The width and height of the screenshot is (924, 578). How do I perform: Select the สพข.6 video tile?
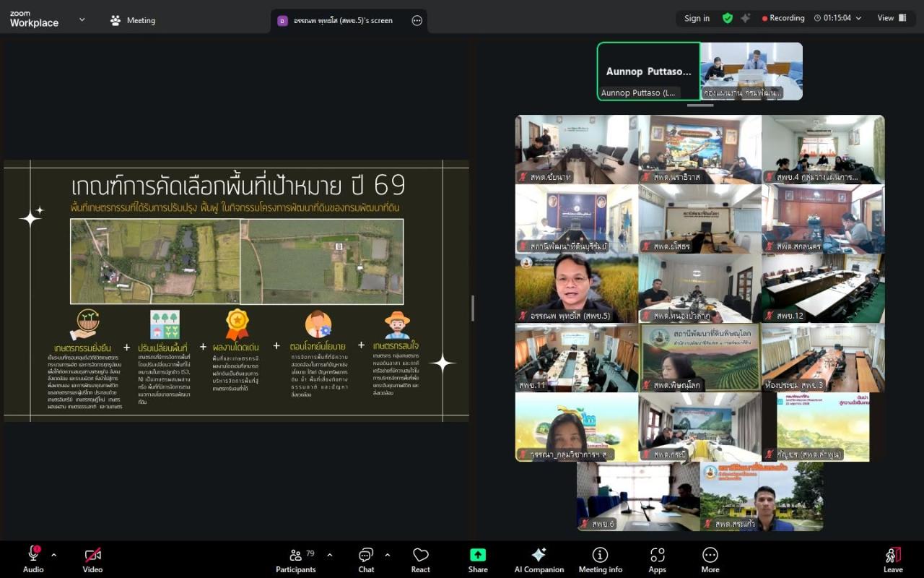(x=638, y=496)
